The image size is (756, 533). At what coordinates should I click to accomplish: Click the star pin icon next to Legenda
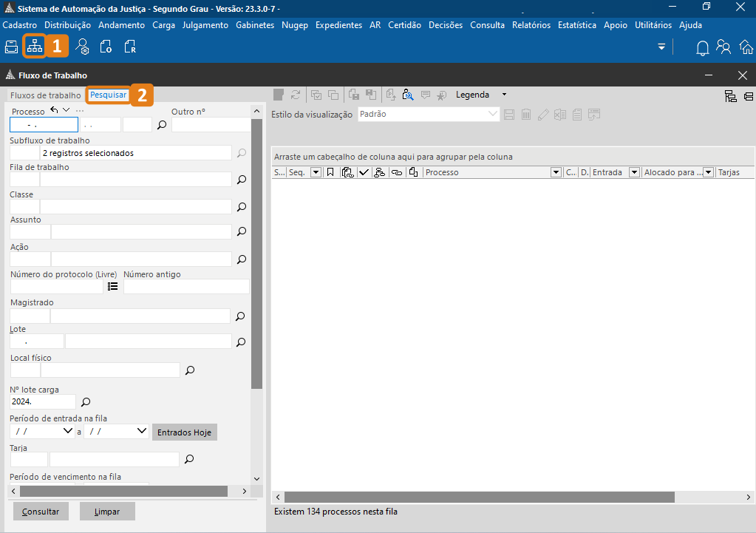point(442,95)
